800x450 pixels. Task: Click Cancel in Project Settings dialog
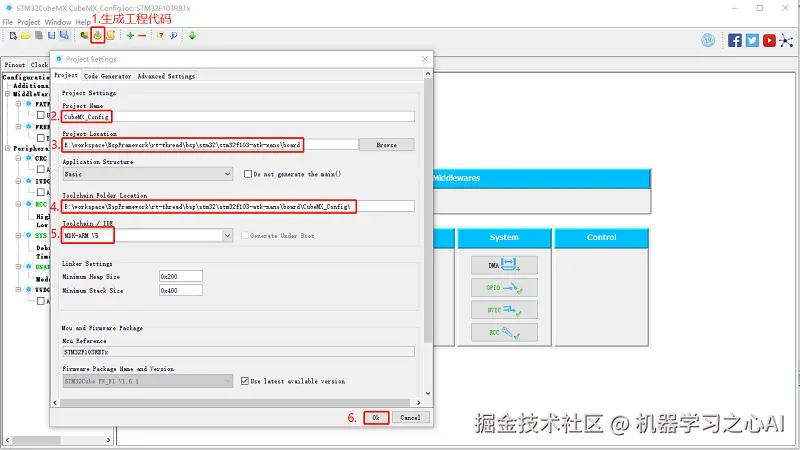[410, 417]
